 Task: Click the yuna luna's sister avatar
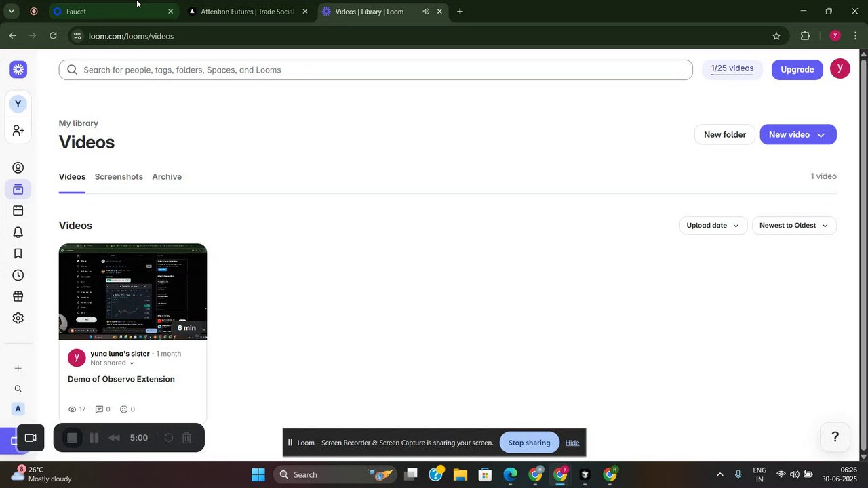click(x=77, y=358)
